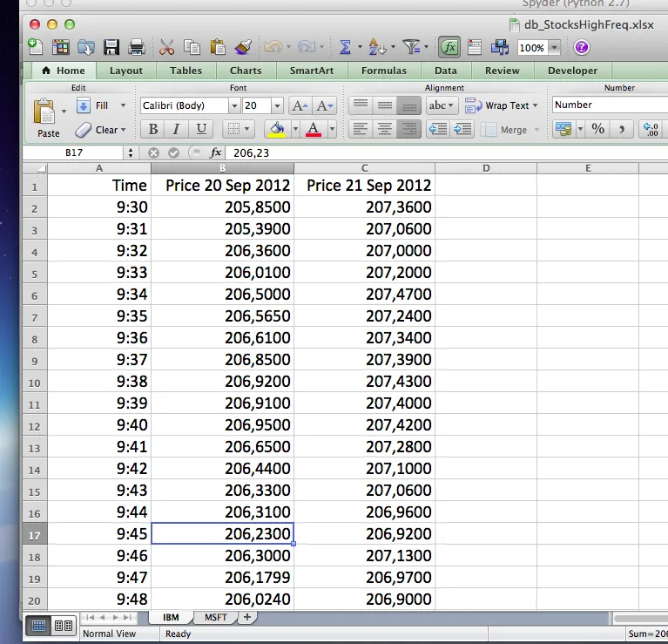The height and width of the screenshot is (644, 668).
Task: Align cell text left
Action: 361,129
